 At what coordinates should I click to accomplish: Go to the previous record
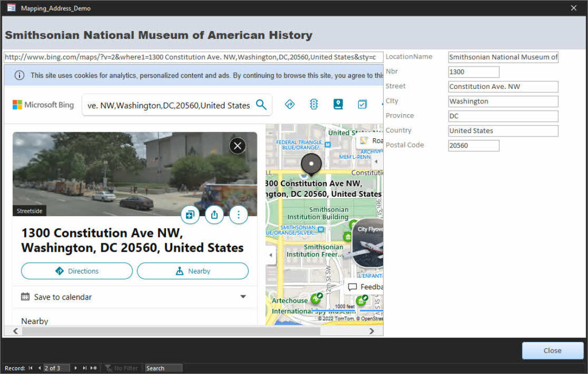click(40, 368)
